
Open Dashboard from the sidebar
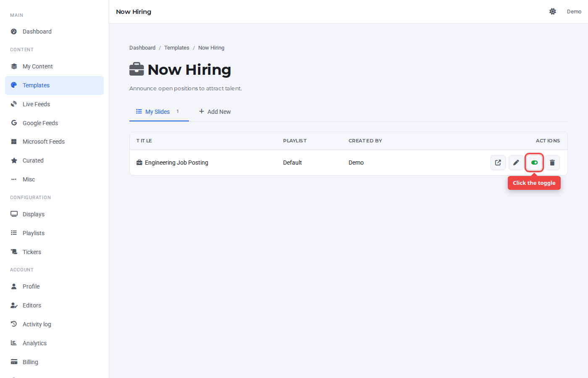[54, 31]
